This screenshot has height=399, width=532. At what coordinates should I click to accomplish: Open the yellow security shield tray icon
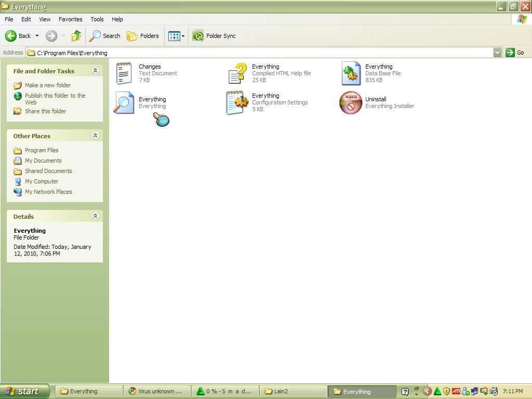446,392
